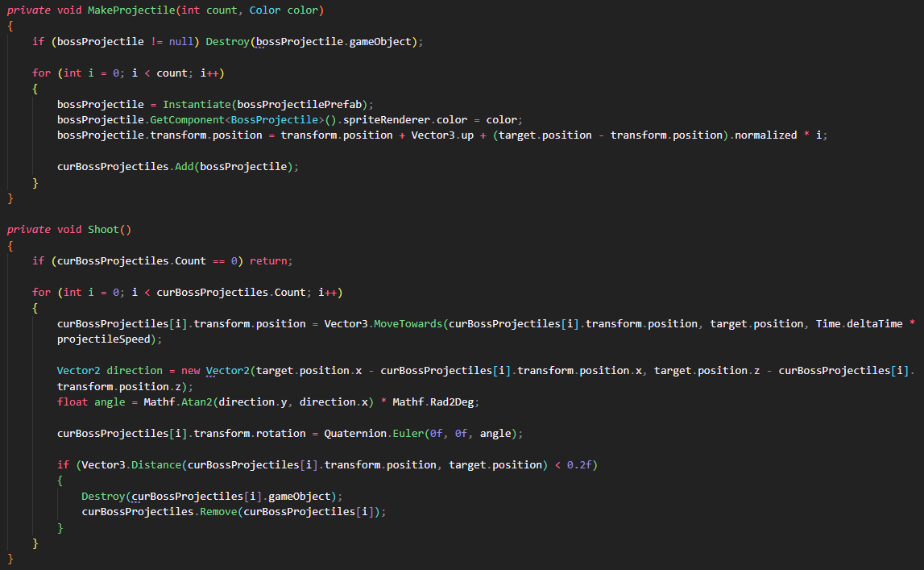Click the rotation property
The height and width of the screenshot is (570, 924).
(x=280, y=434)
